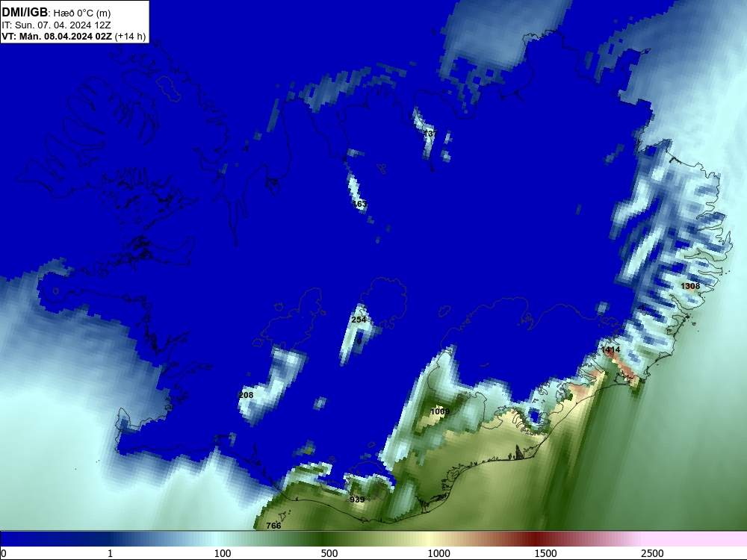Click the Hæð 0°C (m) heading
747x560 pixels.
(82, 13)
